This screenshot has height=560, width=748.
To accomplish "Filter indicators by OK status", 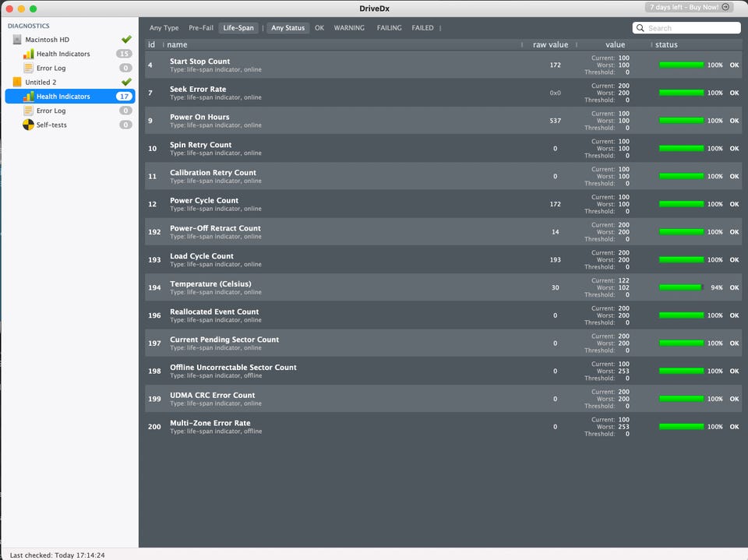I will [x=319, y=28].
